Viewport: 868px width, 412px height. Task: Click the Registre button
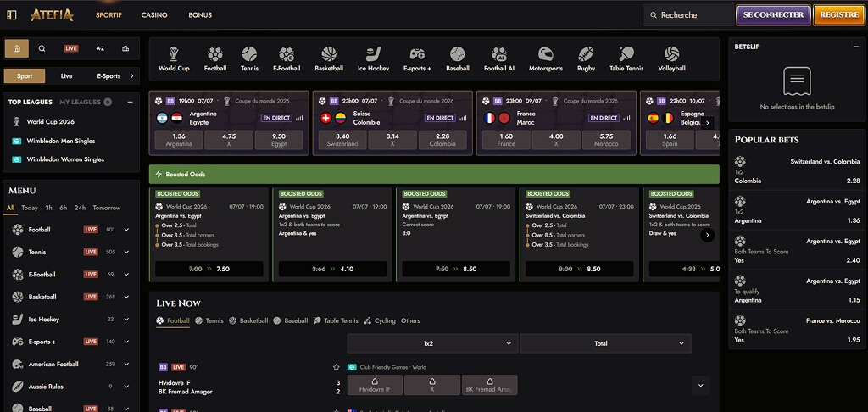(838, 15)
